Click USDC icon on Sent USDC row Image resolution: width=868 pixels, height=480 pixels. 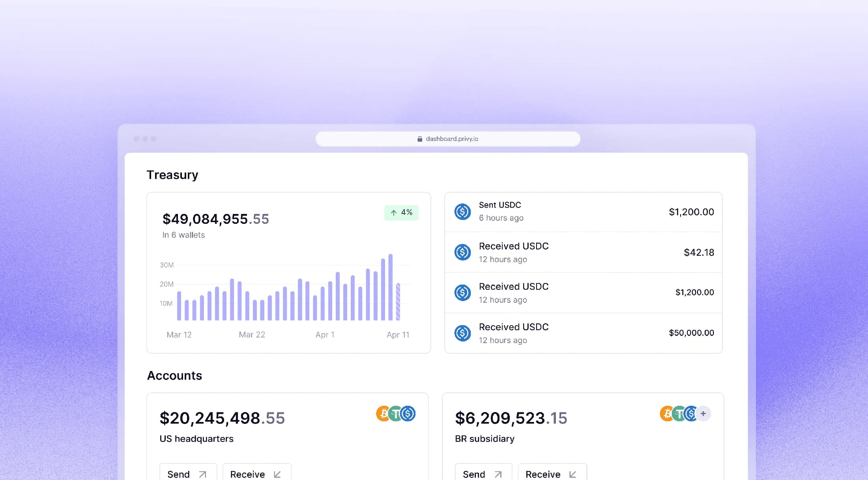(462, 212)
